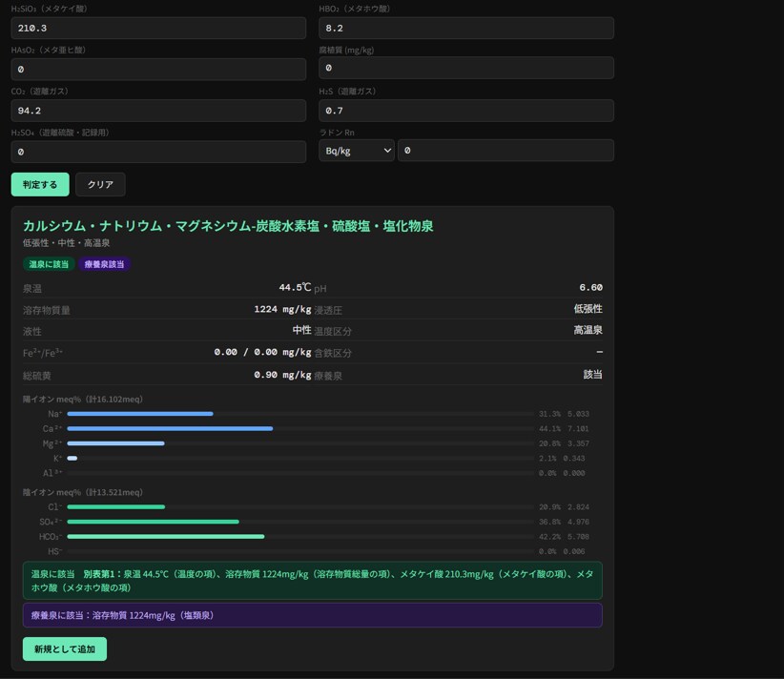The image size is (784, 679).
Task: Focus the H₂SiO₃ メタケイ酸 field showing 210.3
Action: [x=158, y=28]
